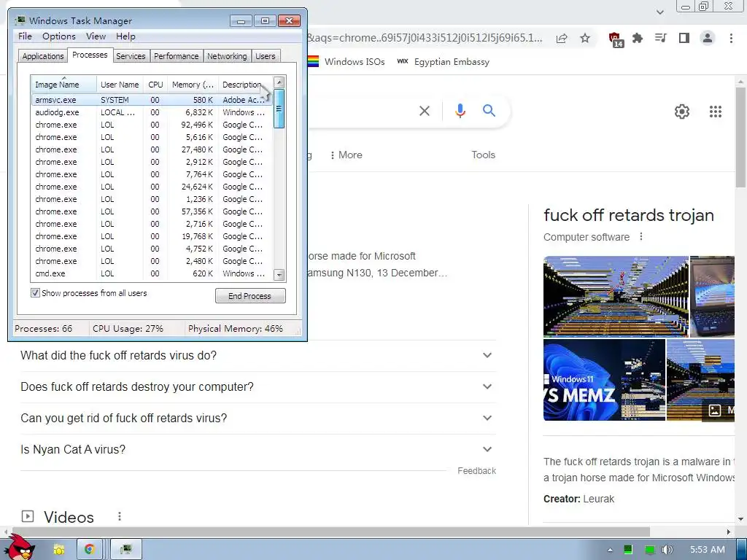Click the share page icon in Chrome address bar
Image resolution: width=747 pixels, height=560 pixels.
click(x=562, y=39)
